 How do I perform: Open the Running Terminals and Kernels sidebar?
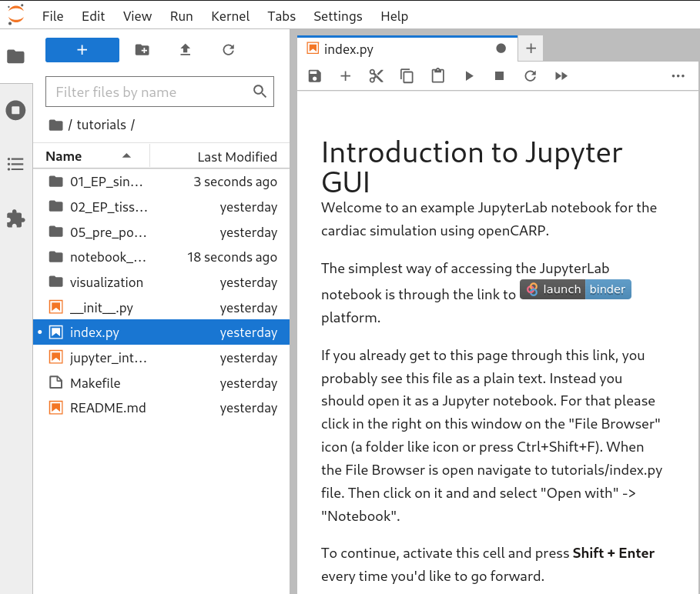pyautogui.click(x=15, y=110)
